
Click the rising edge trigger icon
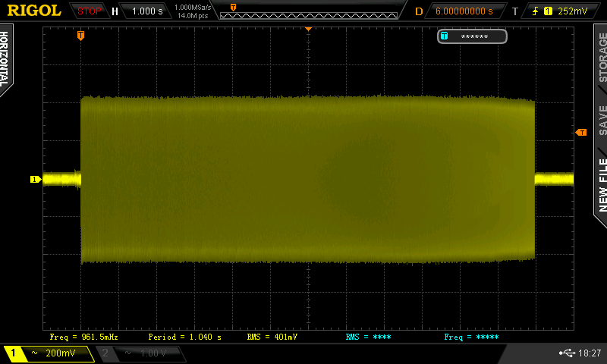[536, 11]
